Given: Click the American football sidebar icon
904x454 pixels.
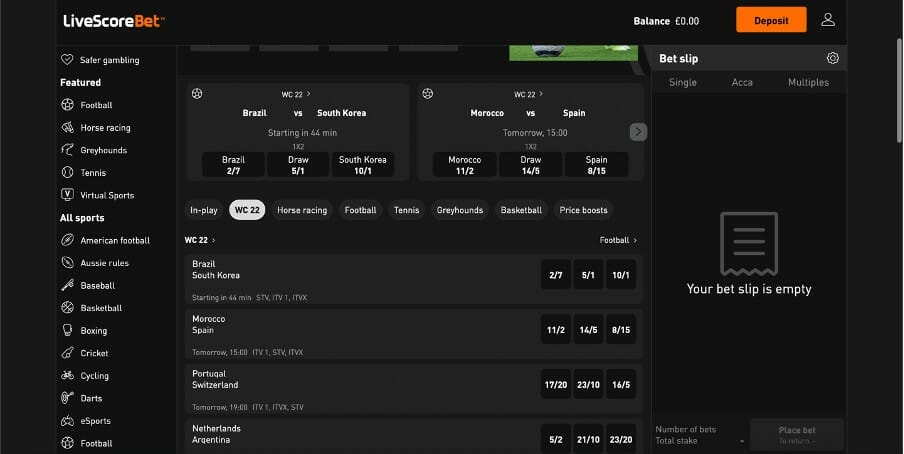Looking at the screenshot, I should tap(67, 240).
